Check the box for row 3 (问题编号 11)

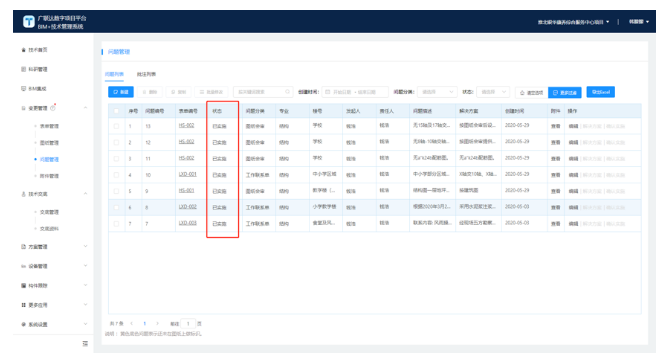(x=116, y=158)
